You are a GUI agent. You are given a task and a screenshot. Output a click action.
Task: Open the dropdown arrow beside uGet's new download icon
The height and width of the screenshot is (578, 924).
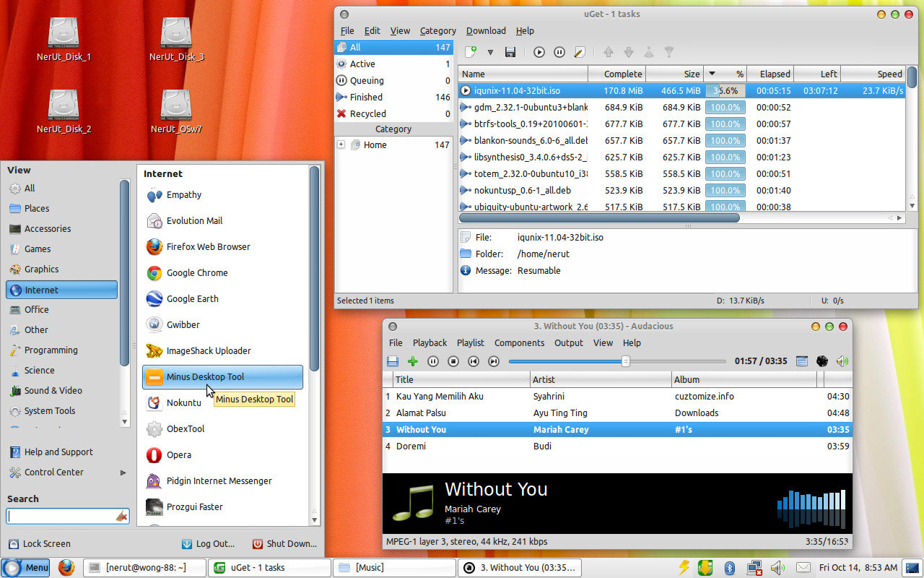tap(490, 52)
